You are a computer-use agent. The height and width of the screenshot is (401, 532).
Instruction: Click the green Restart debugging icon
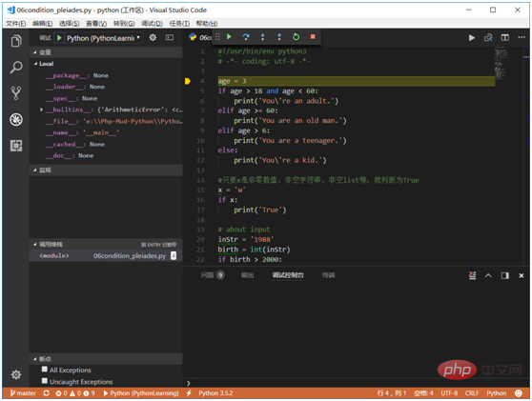click(x=296, y=36)
